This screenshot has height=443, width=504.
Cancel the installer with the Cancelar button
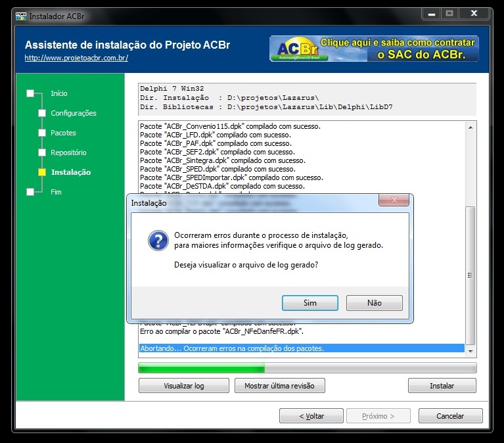point(450,416)
